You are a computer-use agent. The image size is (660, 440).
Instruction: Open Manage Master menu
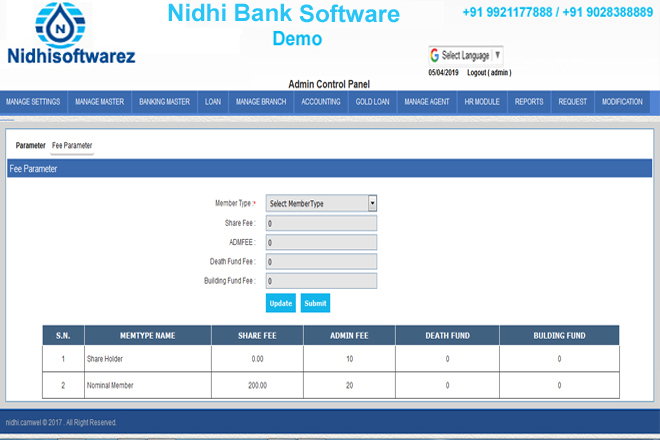click(x=99, y=102)
